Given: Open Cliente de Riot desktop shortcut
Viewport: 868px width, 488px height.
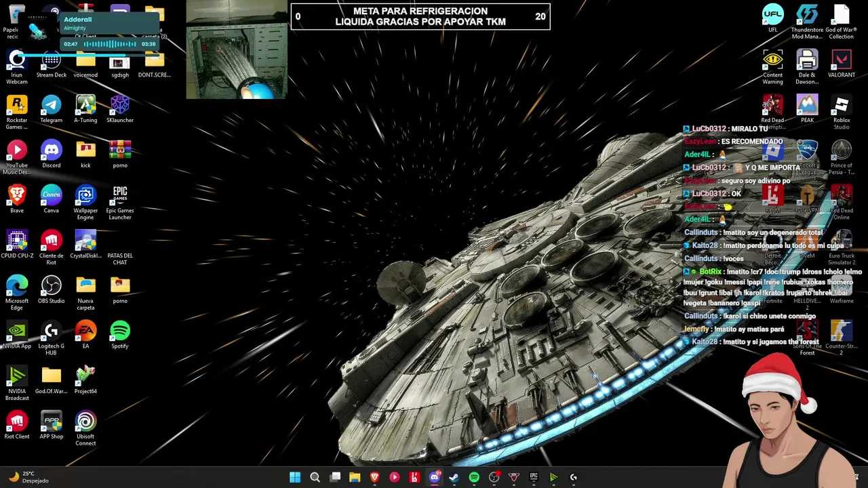Looking at the screenshot, I should (x=52, y=248).
